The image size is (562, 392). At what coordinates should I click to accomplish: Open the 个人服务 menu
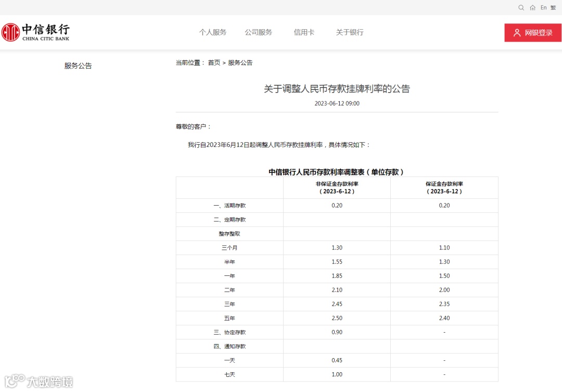[x=213, y=32]
